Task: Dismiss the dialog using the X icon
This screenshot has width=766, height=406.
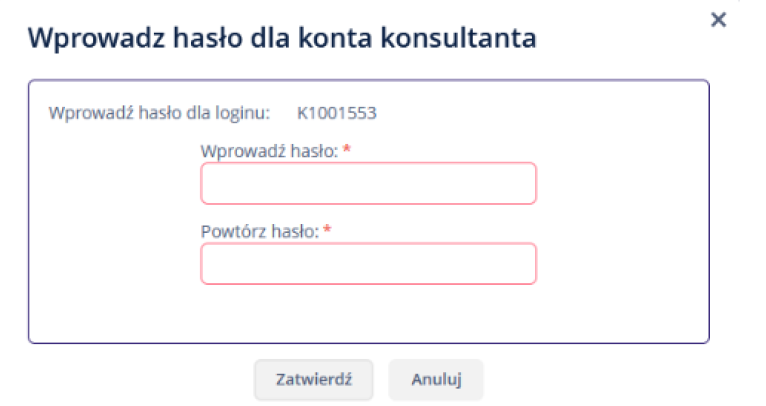Action: click(x=718, y=20)
